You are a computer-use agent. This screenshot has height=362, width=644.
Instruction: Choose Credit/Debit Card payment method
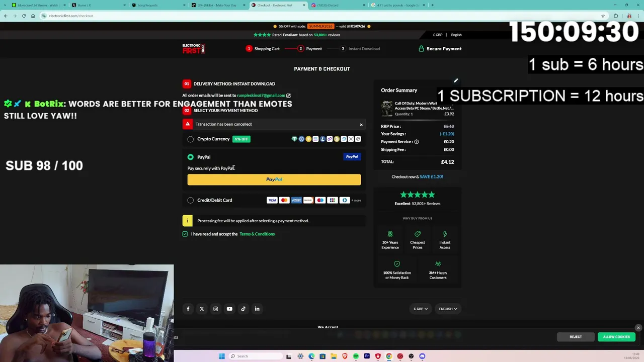tap(190, 201)
